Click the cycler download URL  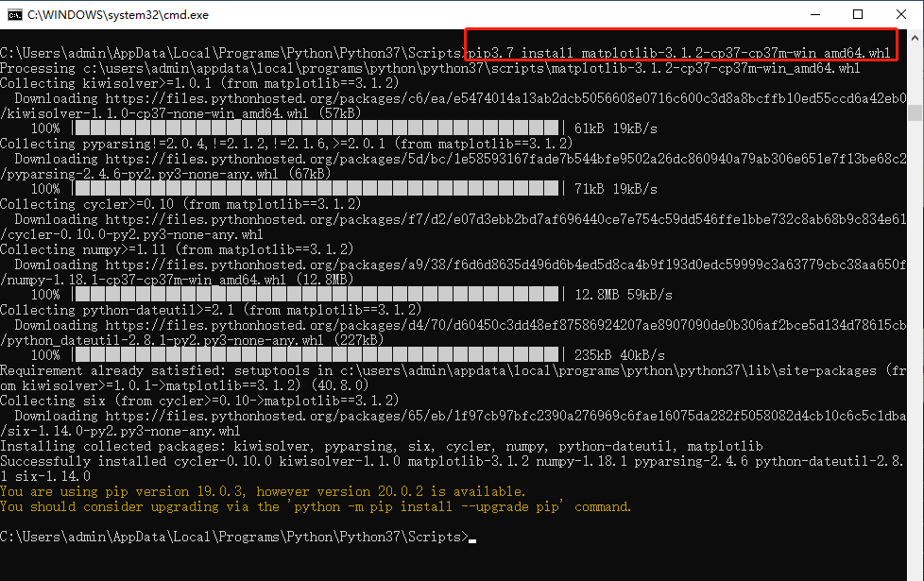pyautogui.click(x=505, y=219)
